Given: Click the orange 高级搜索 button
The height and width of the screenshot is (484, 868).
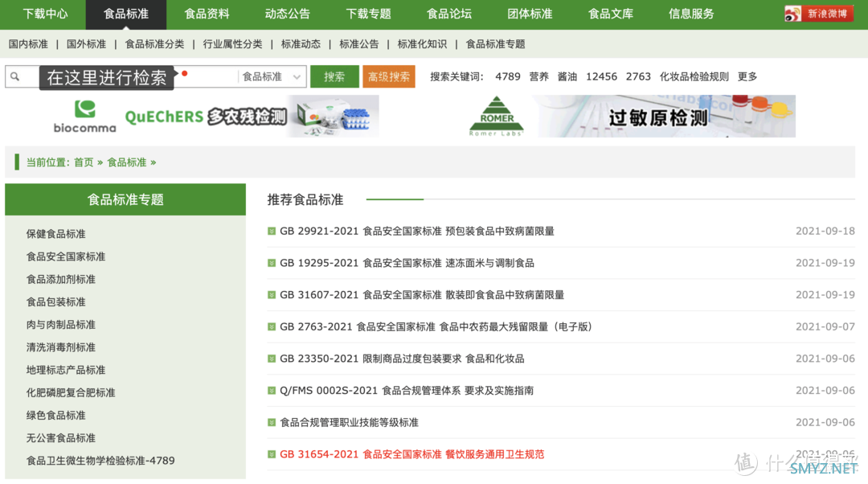Looking at the screenshot, I should pos(389,76).
